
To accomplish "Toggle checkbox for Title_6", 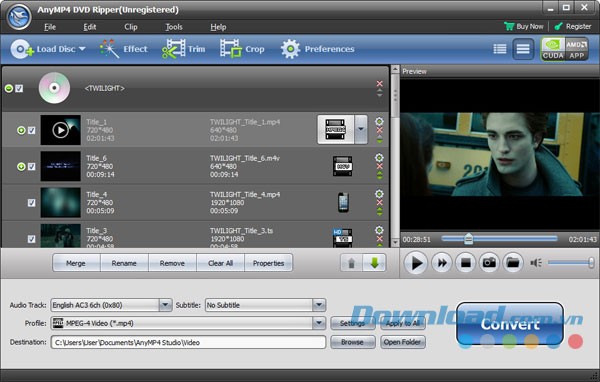I will tap(31, 167).
